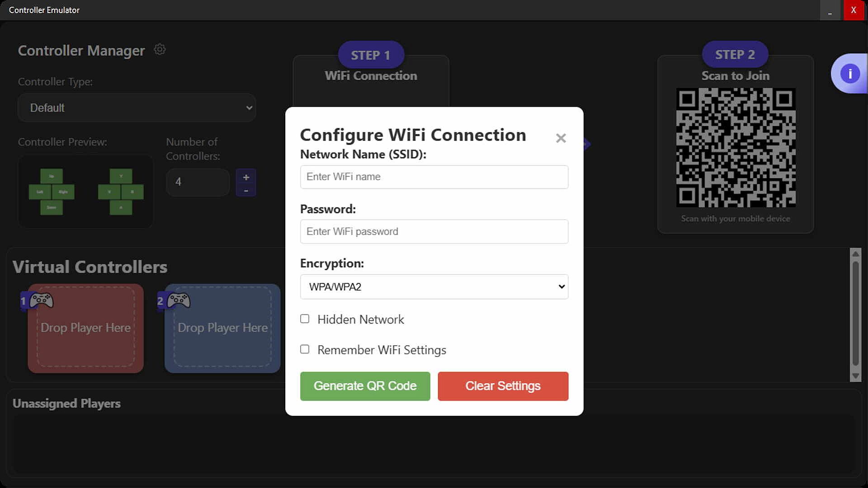Decrease number of controllers with minus

coord(246,191)
